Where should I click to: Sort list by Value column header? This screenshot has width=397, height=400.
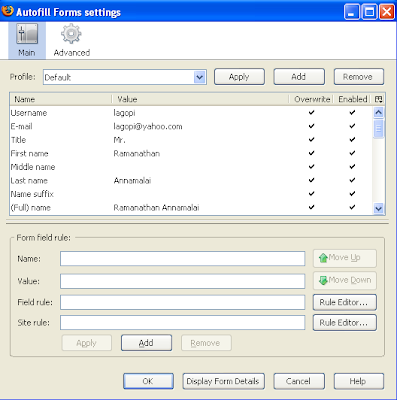pyautogui.click(x=200, y=99)
